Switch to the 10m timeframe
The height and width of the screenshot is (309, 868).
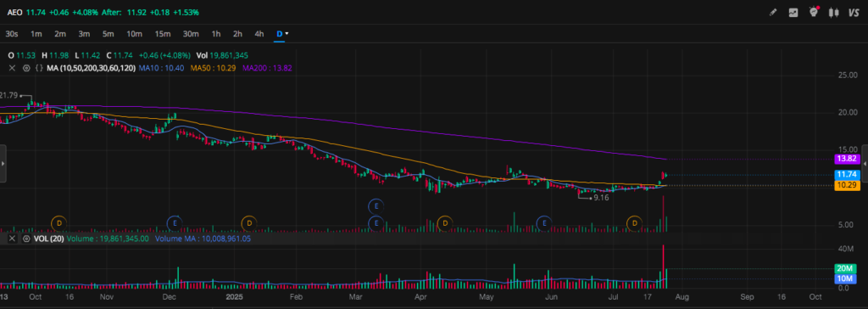(135, 34)
